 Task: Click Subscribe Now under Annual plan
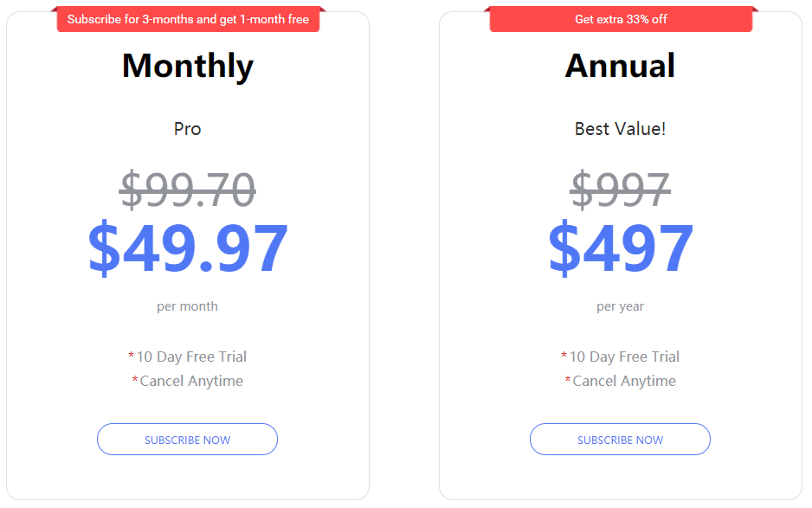tap(620, 439)
